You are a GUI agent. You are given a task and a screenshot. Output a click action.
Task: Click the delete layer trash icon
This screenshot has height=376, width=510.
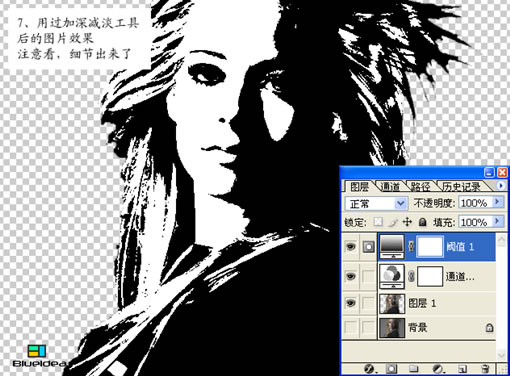(x=485, y=369)
